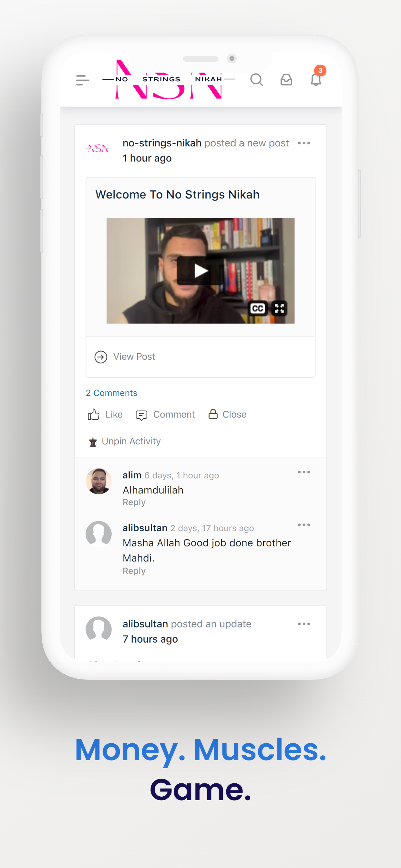Image resolution: width=401 pixels, height=868 pixels.
Task: Click Unpin Activity
Action: [125, 441]
